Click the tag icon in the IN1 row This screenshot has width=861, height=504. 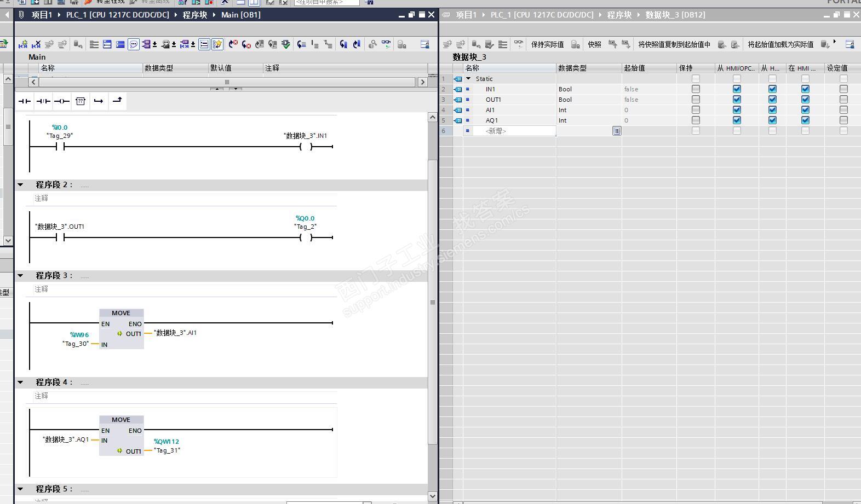tap(458, 89)
